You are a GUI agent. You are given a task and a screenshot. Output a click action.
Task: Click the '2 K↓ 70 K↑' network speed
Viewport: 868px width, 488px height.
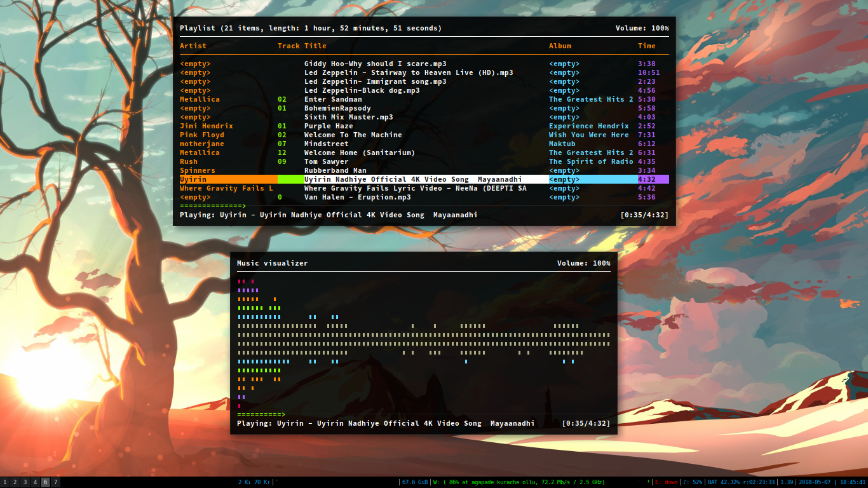(254, 482)
